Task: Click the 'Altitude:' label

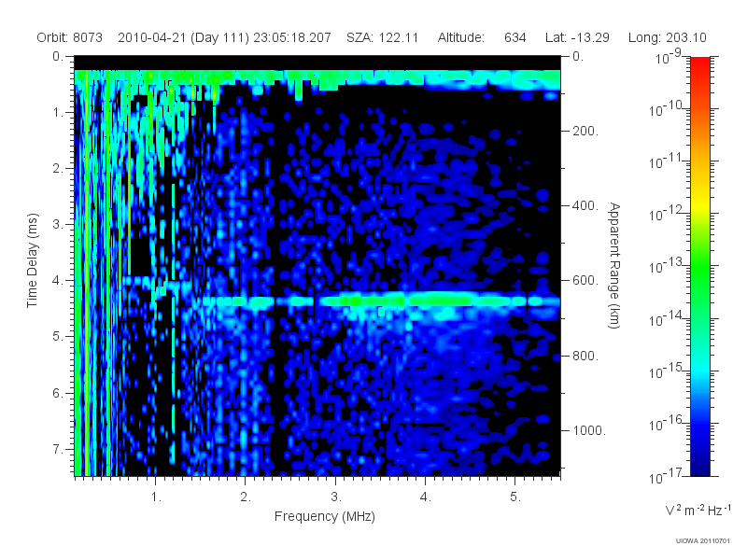Action: point(461,37)
